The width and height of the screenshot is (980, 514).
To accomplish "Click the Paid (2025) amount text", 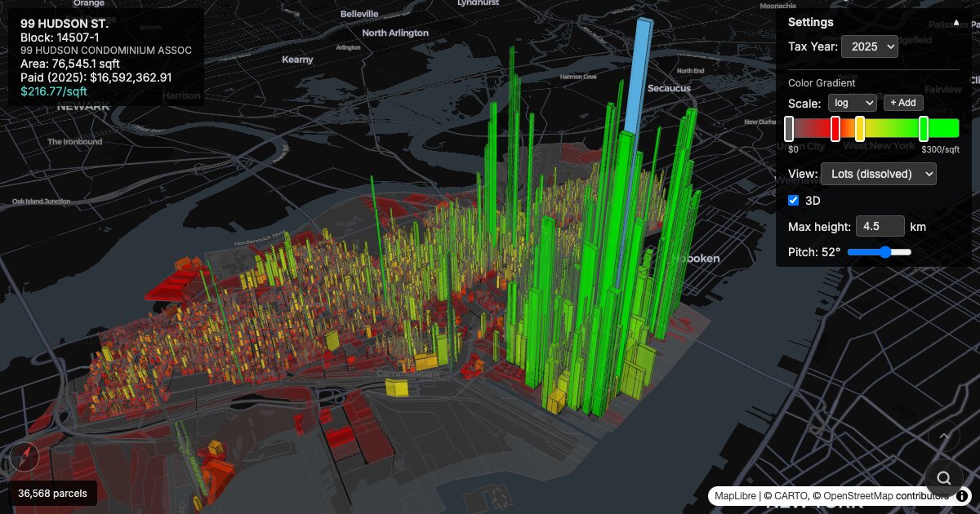I will click(x=96, y=78).
